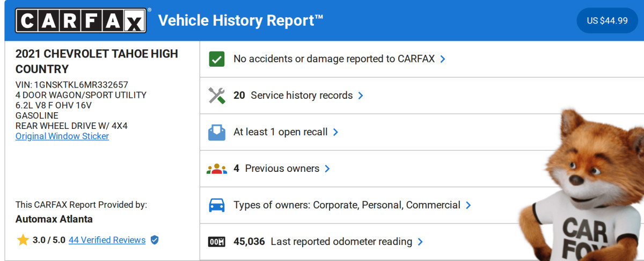Click the wrench service history icon
This screenshot has width=644, height=261.
click(217, 96)
